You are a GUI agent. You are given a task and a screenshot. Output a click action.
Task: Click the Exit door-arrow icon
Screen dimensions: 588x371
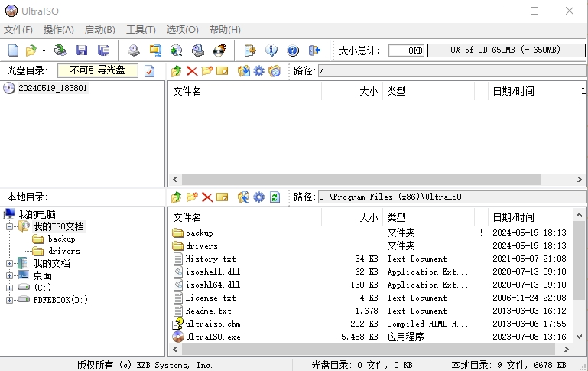313,50
